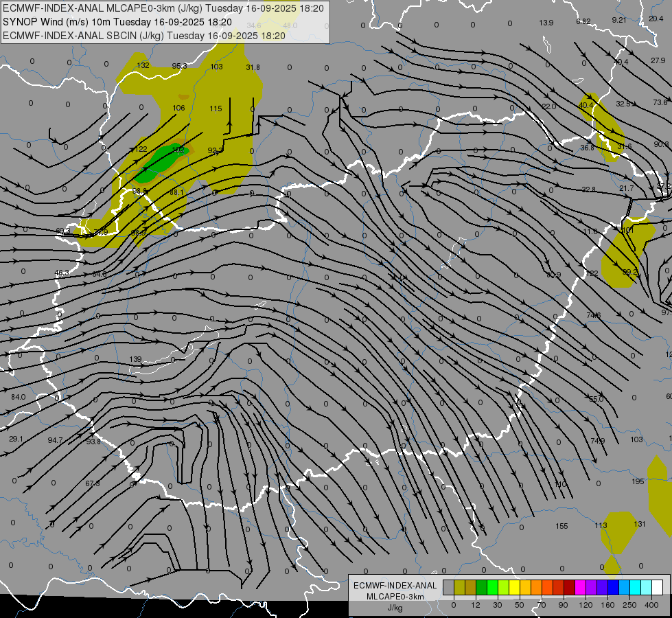Image resolution: width=672 pixels, height=618 pixels.
Task: Click the '106' value on the map
Action: pyautogui.click(x=178, y=108)
